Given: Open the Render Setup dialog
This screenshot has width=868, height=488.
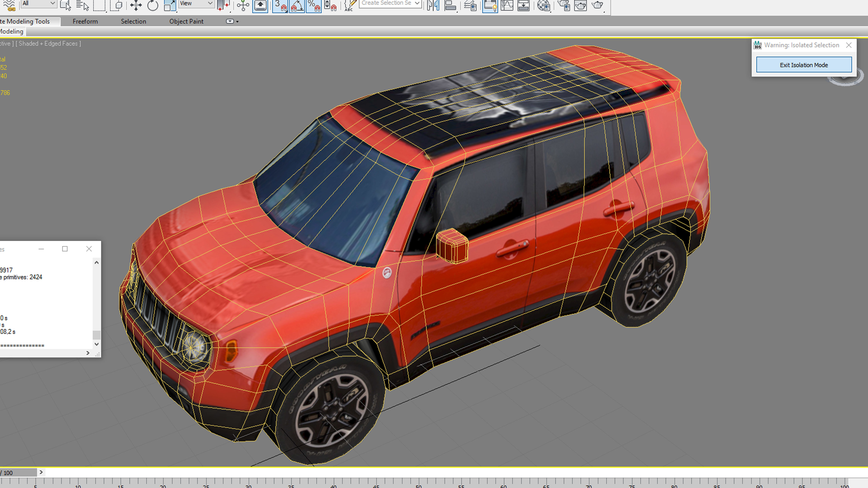Looking at the screenshot, I should 564,5.
